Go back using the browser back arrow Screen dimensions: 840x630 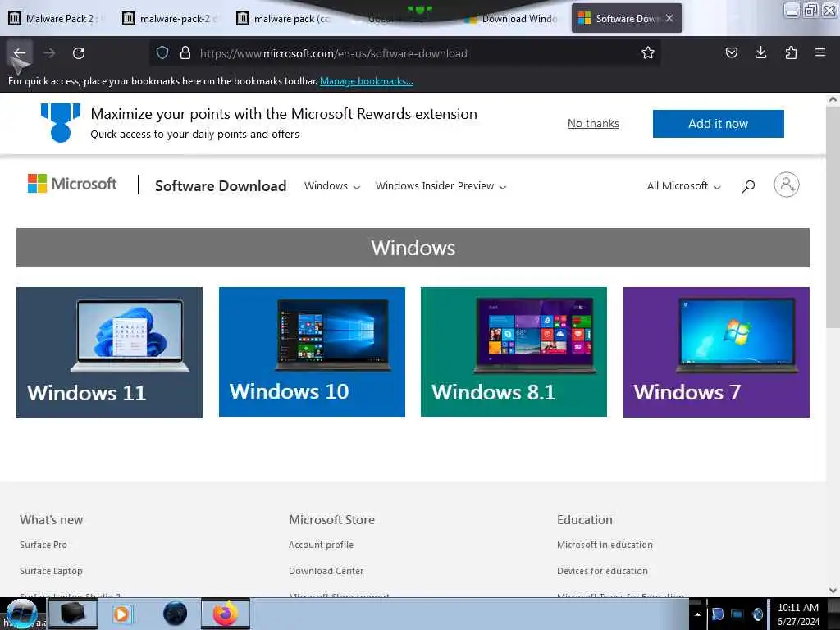tap(20, 53)
